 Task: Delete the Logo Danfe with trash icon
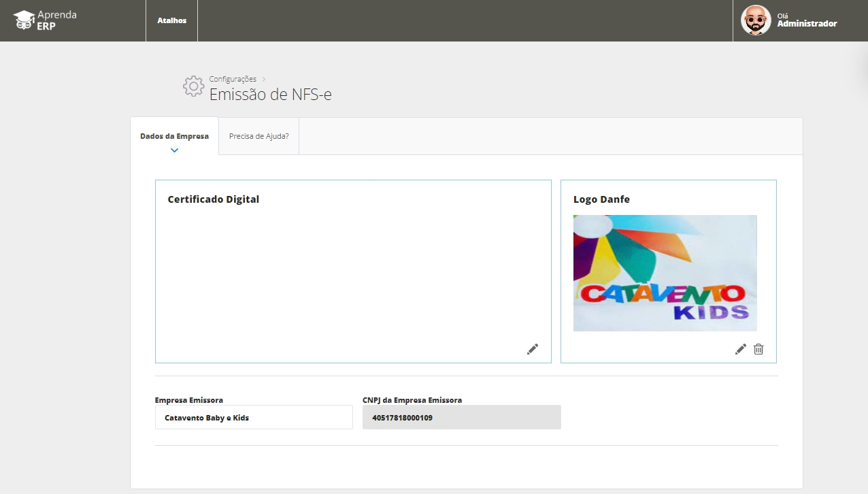click(x=758, y=349)
